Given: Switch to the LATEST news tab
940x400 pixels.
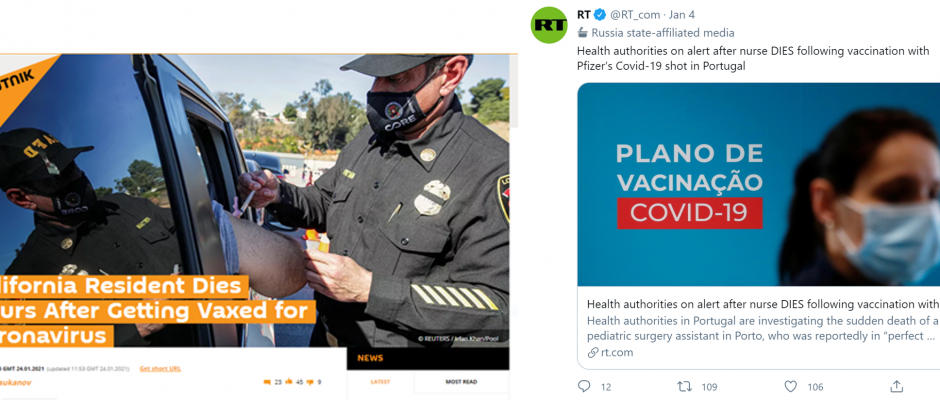Looking at the screenshot, I should tap(380, 381).
